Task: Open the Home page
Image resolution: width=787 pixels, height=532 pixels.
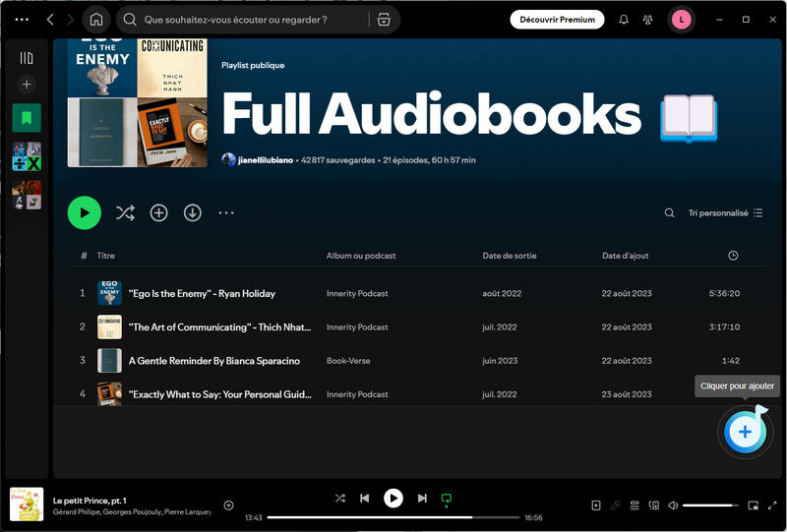Action: point(95,20)
